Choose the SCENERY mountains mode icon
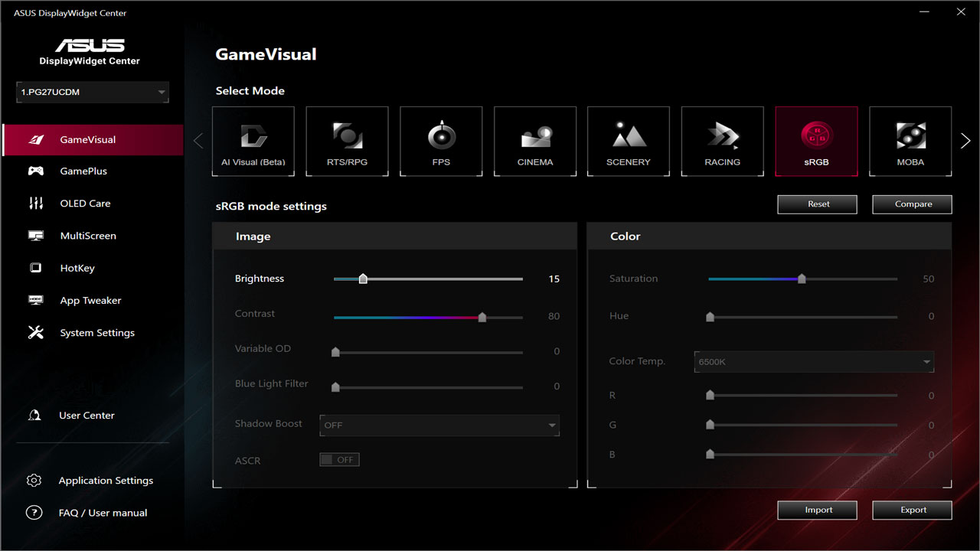Viewport: 980px width, 551px height. [x=629, y=135]
